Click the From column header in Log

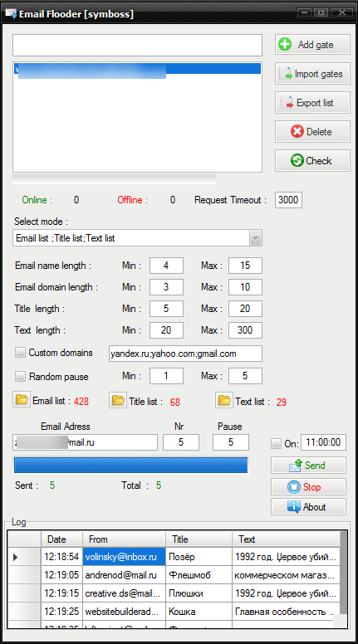(x=124, y=539)
